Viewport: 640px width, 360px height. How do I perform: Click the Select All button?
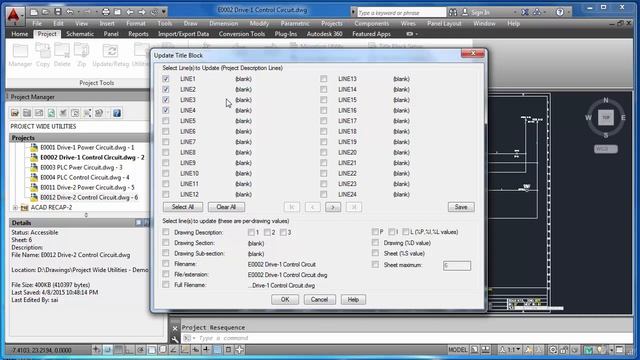(183, 207)
